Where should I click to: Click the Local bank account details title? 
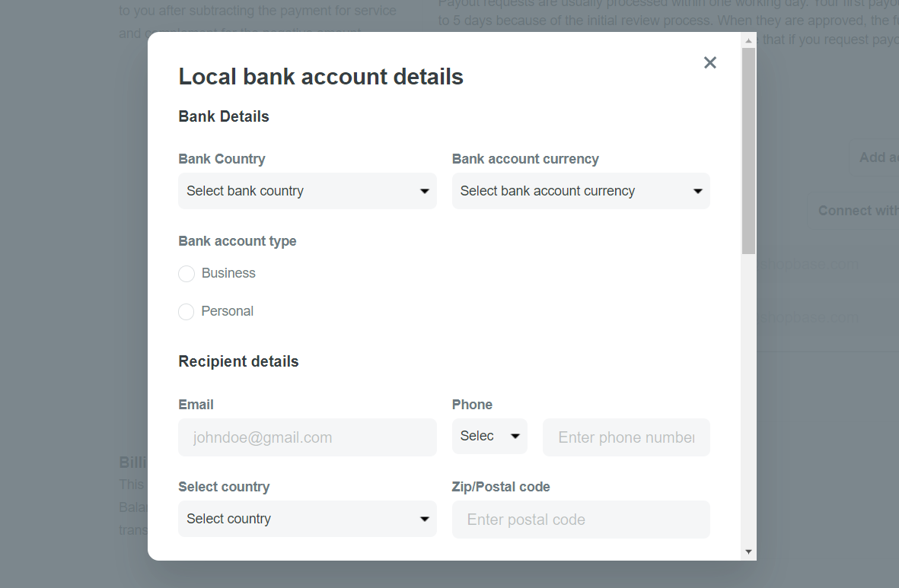[320, 77]
